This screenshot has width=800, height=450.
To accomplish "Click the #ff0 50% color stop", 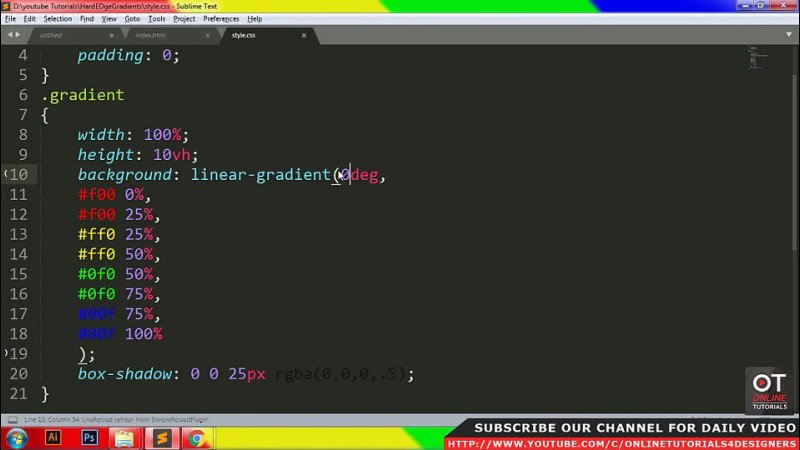I will pyautogui.click(x=116, y=254).
